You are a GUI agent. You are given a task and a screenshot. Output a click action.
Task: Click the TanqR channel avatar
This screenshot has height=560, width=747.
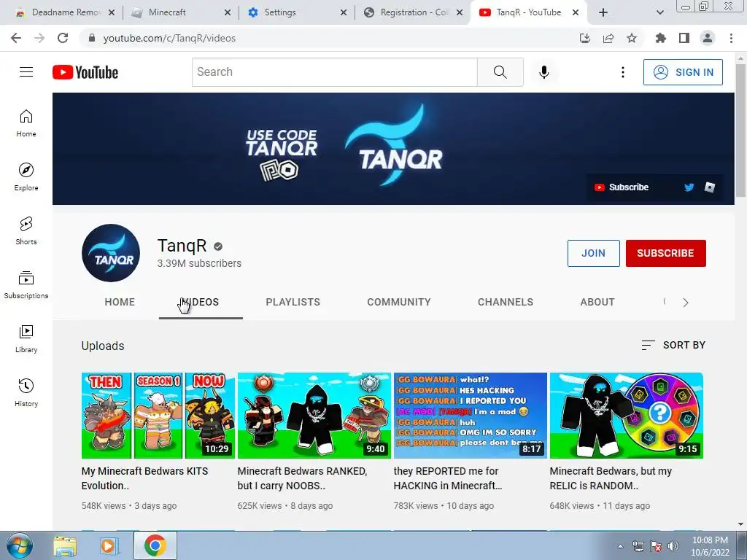click(111, 253)
